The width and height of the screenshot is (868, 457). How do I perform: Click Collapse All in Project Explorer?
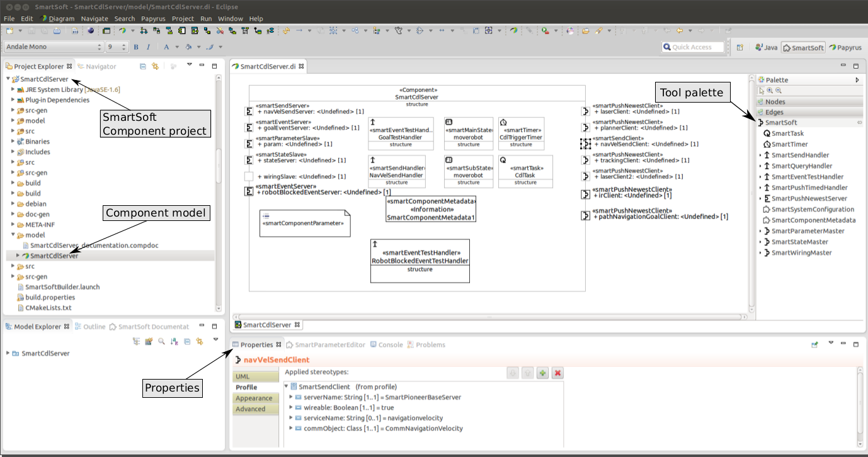coord(143,65)
